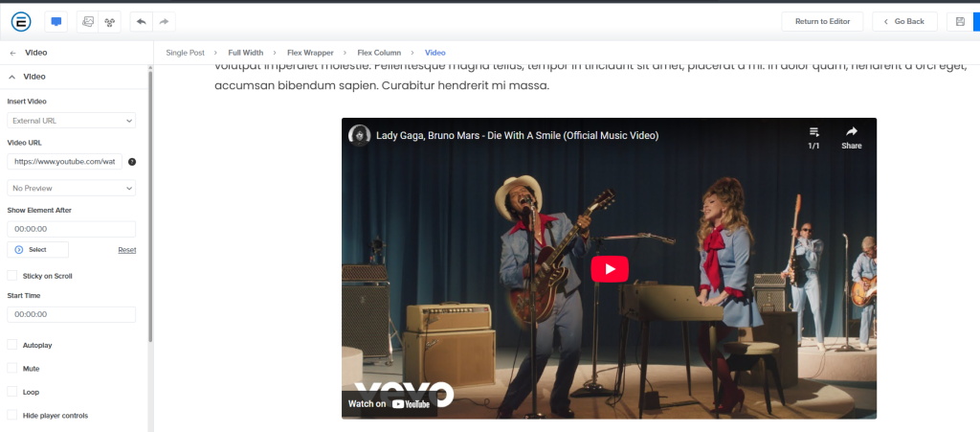Click the Go Back button
This screenshot has height=432, width=980.
tap(904, 22)
